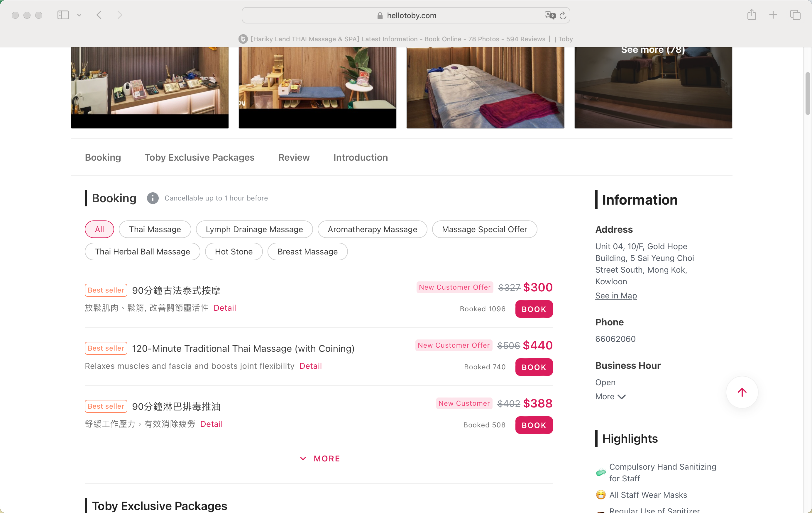
Task: Select the Aromatherapy Massage filter
Action: coord(372,229)
